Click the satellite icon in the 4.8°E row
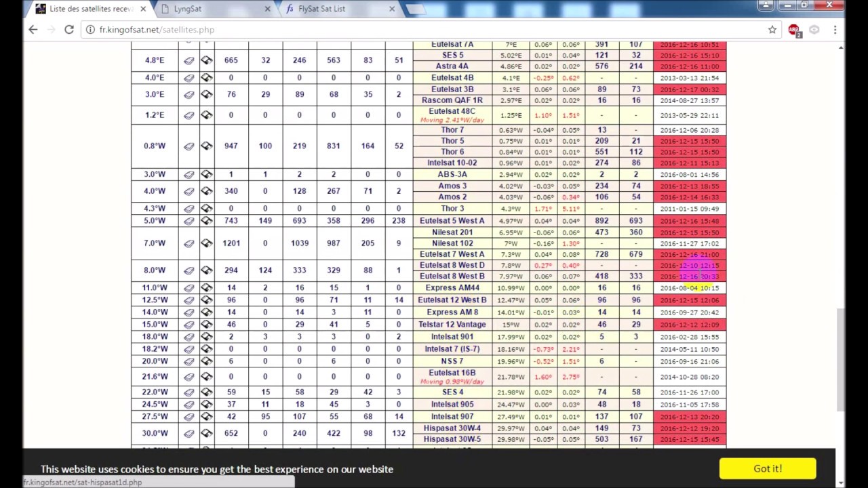The image size is (868, 488). [206, 60]
